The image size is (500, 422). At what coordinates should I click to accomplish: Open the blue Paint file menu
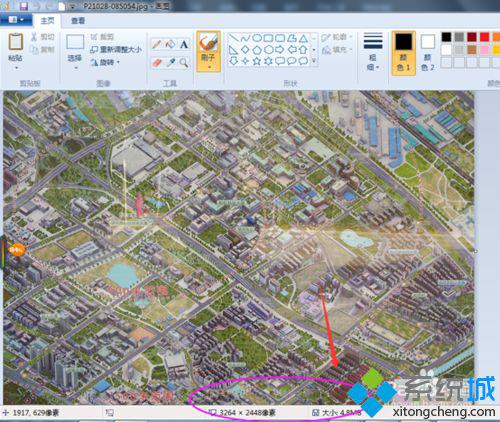(16, 20)
